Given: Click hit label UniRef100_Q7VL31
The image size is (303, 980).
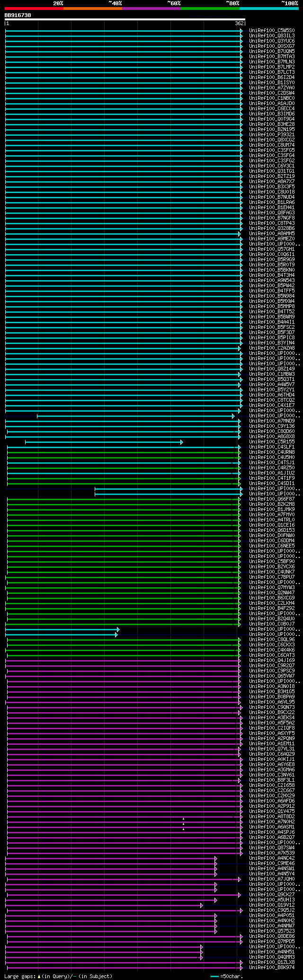Looking at the screenshot, I should 272,749.
